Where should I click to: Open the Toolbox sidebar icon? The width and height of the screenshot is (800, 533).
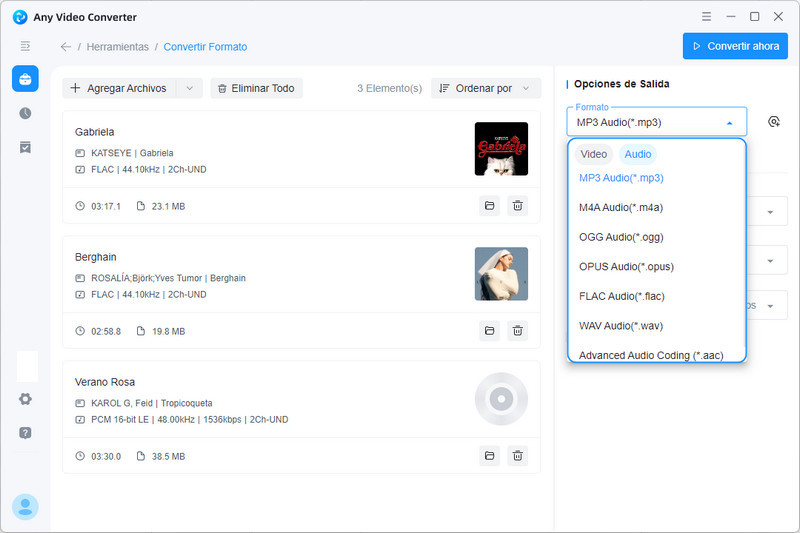coord(25,79)
